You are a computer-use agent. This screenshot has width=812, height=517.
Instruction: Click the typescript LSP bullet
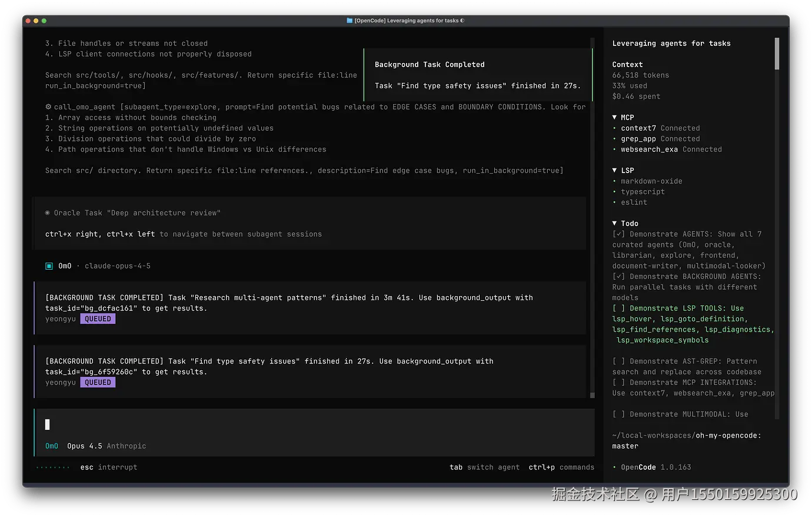point(615,192)
